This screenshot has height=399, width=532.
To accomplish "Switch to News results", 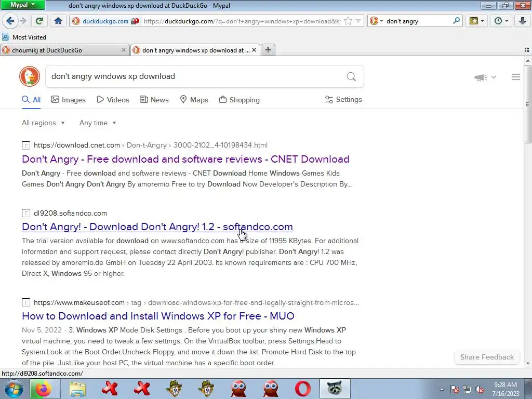I will click(154, 100).
